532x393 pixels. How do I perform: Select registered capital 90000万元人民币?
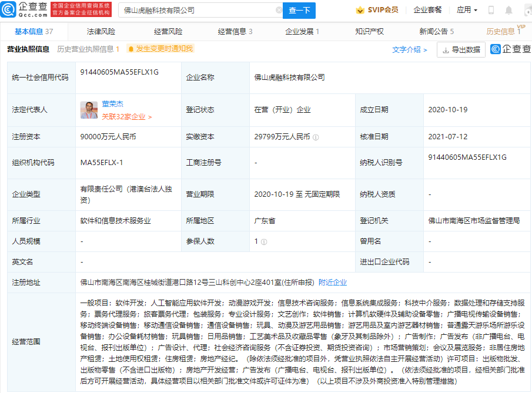(108, 137)
